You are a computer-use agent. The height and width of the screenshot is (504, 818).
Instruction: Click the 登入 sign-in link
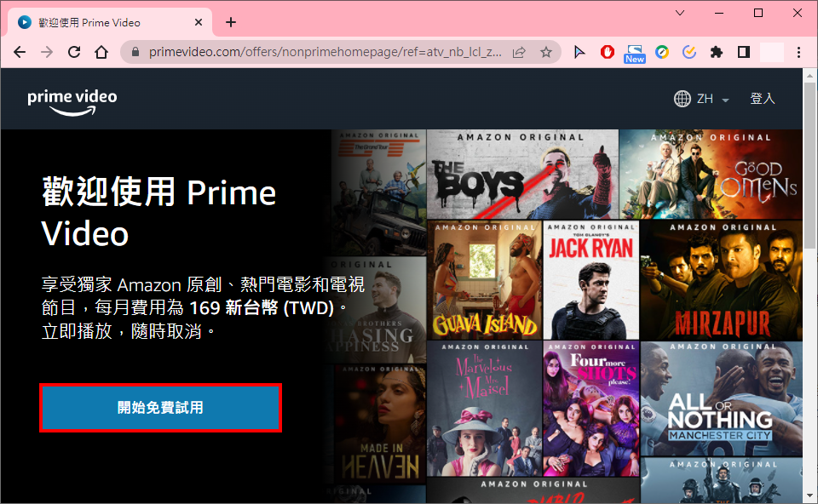click(762, 98)
